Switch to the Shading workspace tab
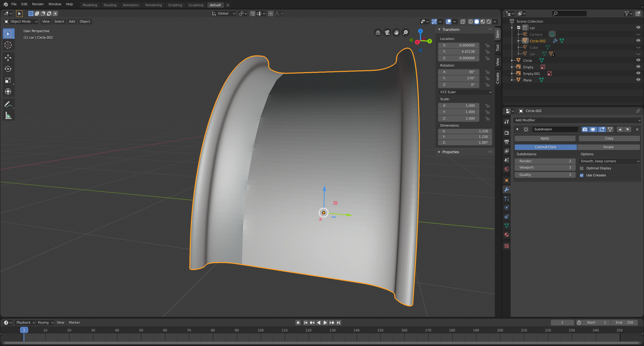Viewport: 644px width, 346px height. click(x=110, y=5)
